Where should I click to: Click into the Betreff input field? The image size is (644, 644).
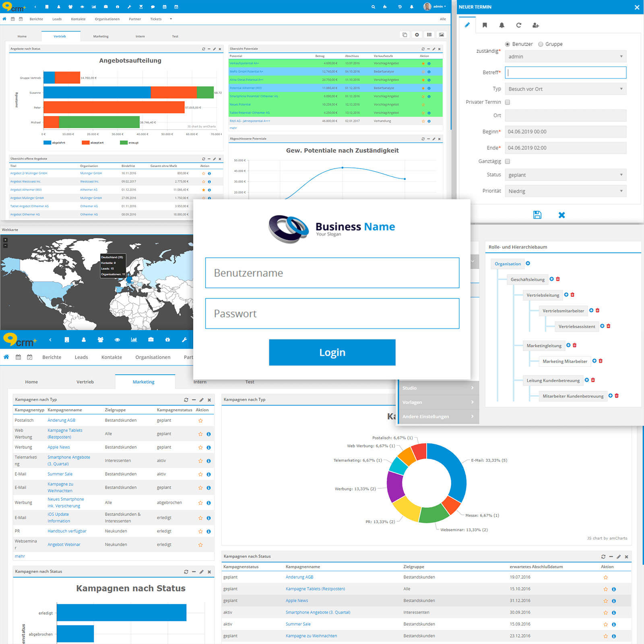pyautogui.click(x=566, y=72)
